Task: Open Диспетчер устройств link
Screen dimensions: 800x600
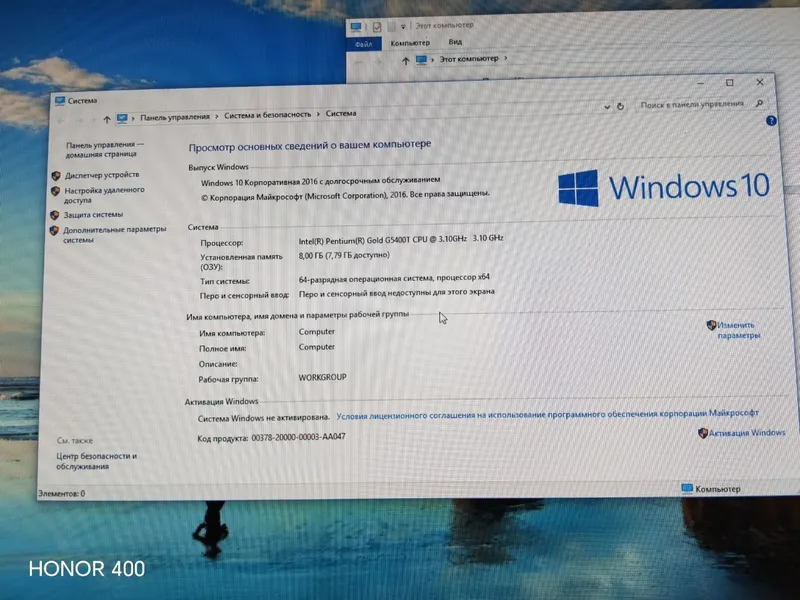Action: [x=102, y=175]
